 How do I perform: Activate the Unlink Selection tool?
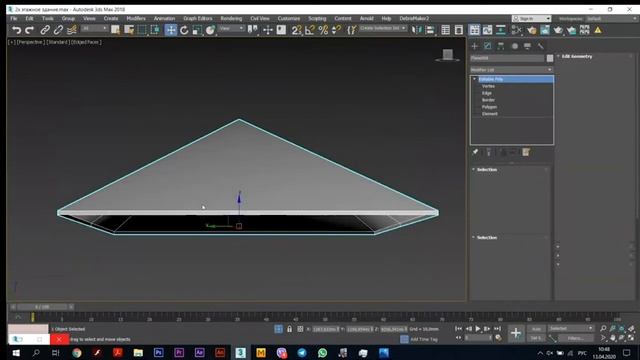click(58, 30)
